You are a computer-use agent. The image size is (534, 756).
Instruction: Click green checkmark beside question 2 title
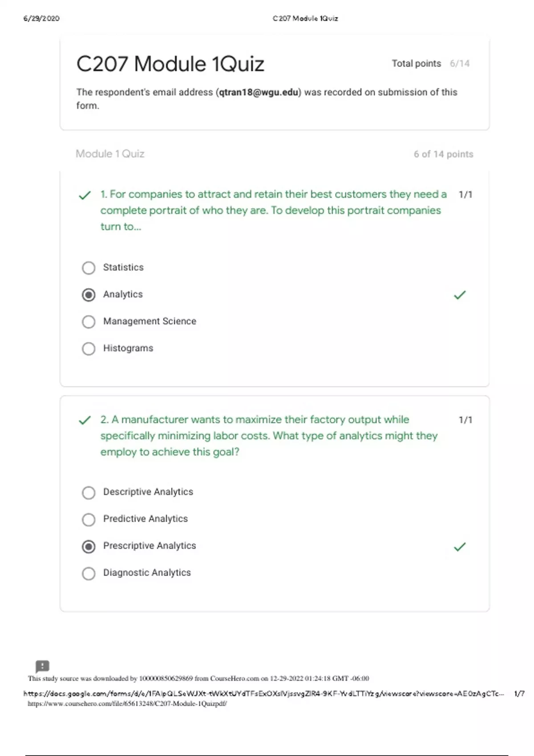85,420
